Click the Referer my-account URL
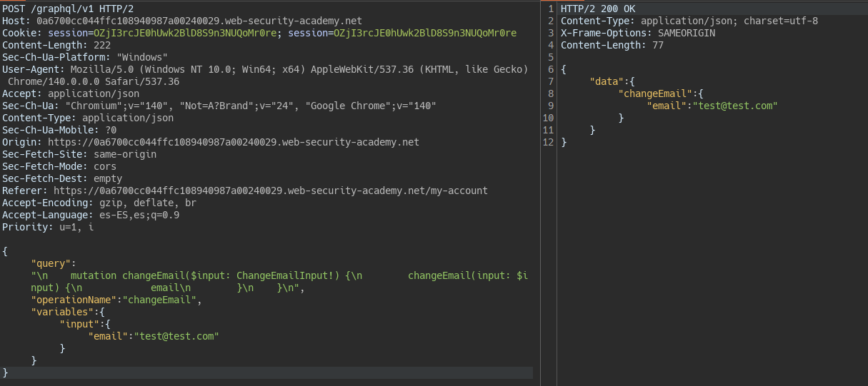The height and width of the screenshot is (386, 868). pos(270,191)
